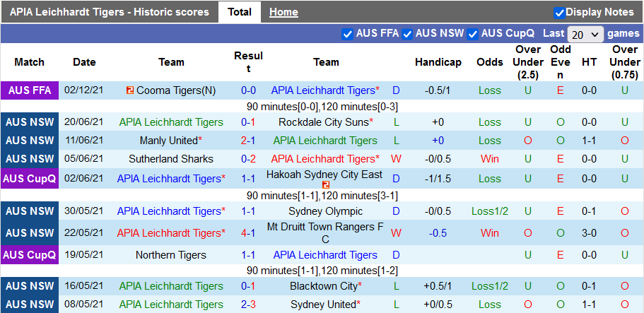The image size is (644, 313).
Task: Click the 3-0 half-time score
Action: pyautogui.click(x=589, y=233)
